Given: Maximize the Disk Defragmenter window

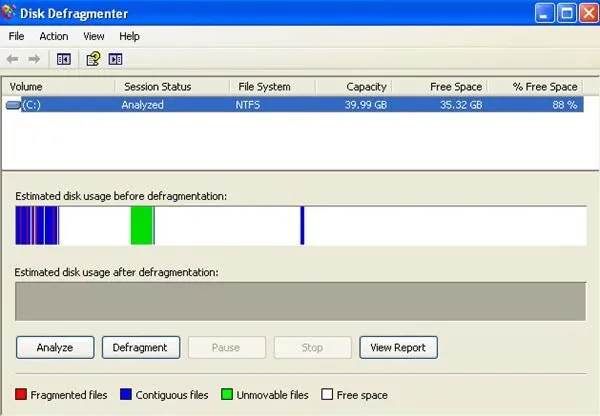Looking at the screenshot, I should [567, 13].
